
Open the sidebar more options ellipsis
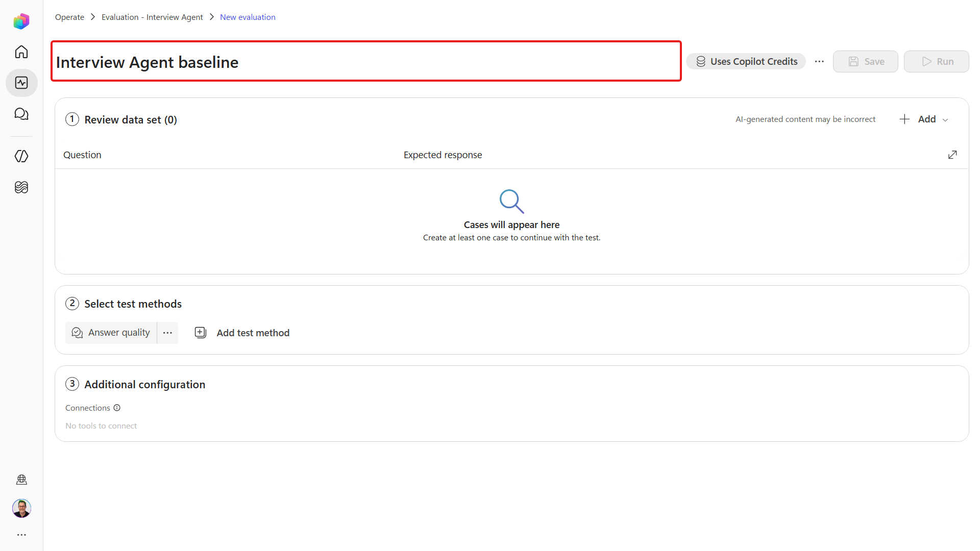21,535
